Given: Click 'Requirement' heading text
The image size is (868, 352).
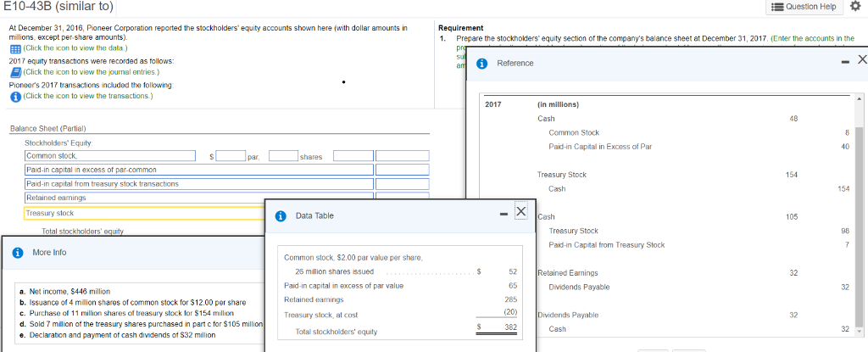Looking at the screenshot, I should point(460,28).
